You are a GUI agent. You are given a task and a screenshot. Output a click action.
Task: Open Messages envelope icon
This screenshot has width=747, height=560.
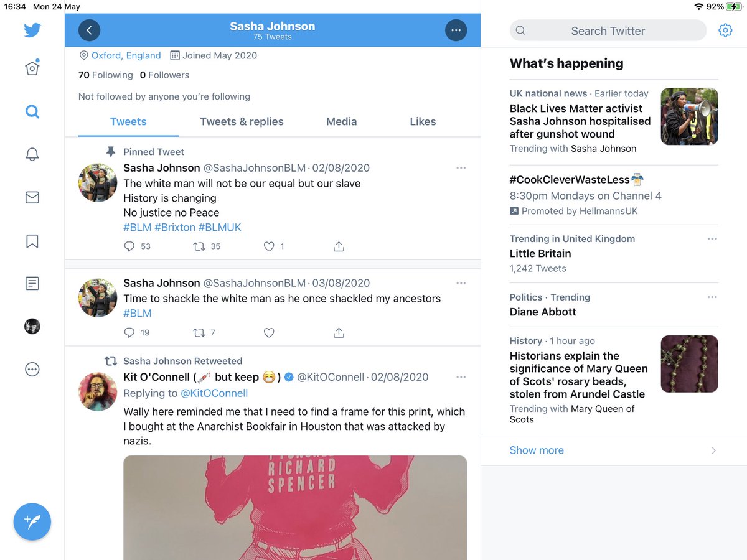[32, 198]
